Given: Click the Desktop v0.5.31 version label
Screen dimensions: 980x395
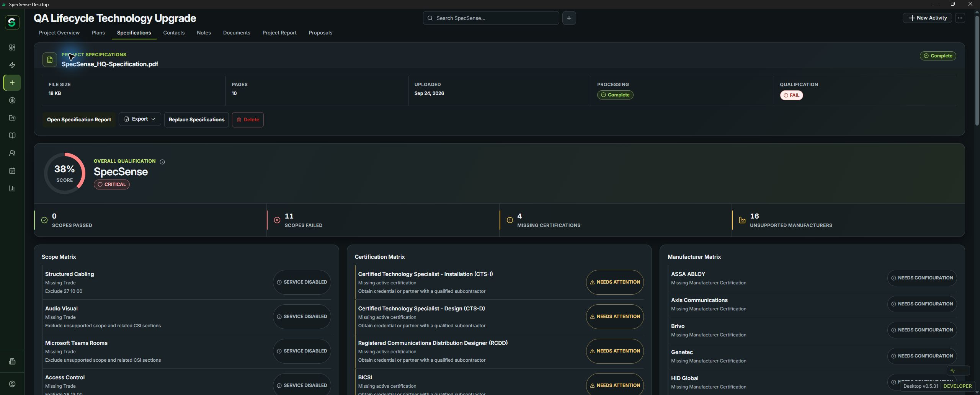Looking at the screenshot, I should coord(920,386).
